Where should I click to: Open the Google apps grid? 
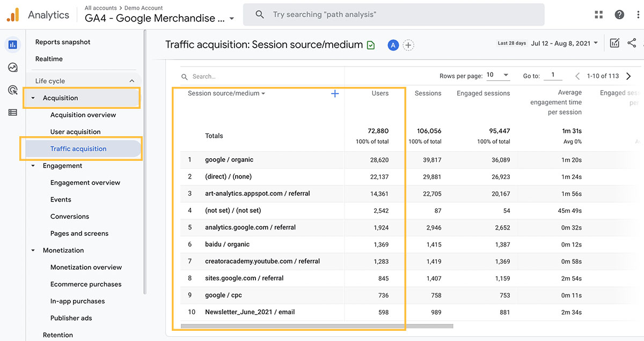pyautogui.click(x=599, y=14)
